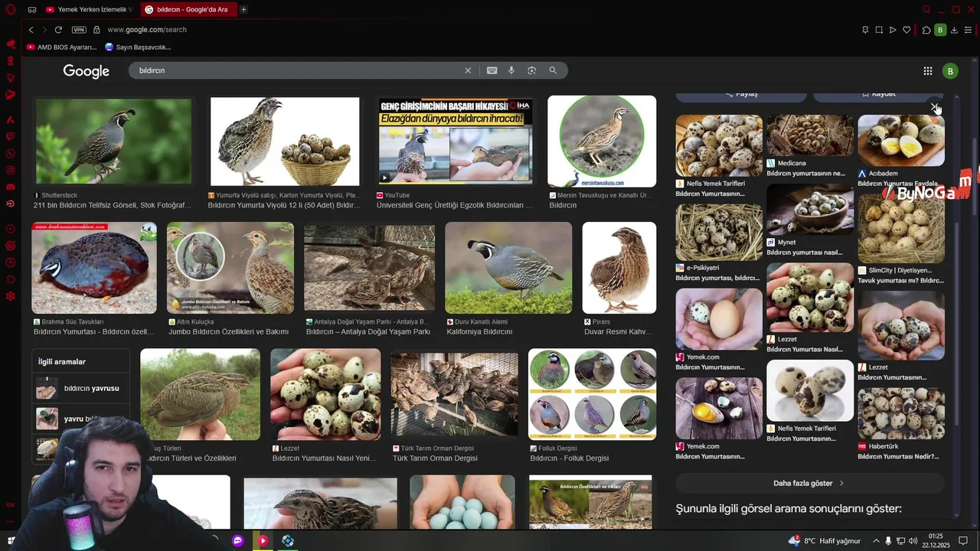
Task: Open the Opera easy setup menu icon
Action: click(x=969, y=30)
